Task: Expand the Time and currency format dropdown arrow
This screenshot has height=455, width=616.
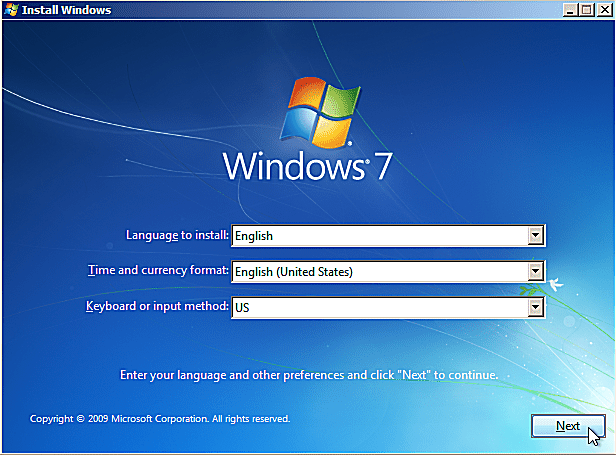Action: 535,272
